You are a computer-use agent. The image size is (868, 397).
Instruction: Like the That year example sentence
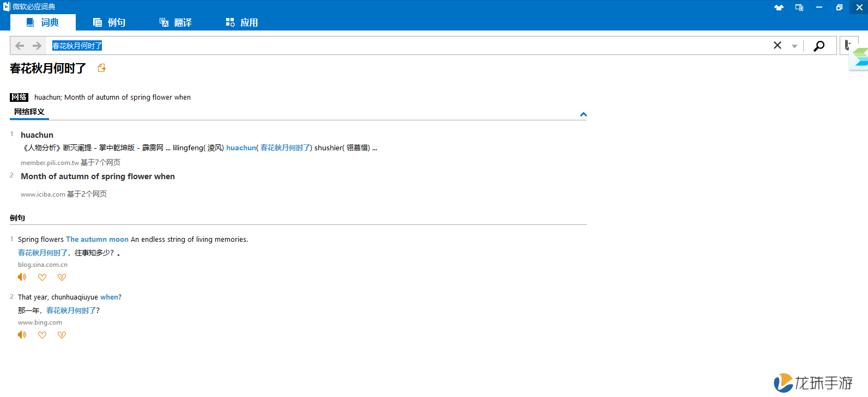point(42,335)
